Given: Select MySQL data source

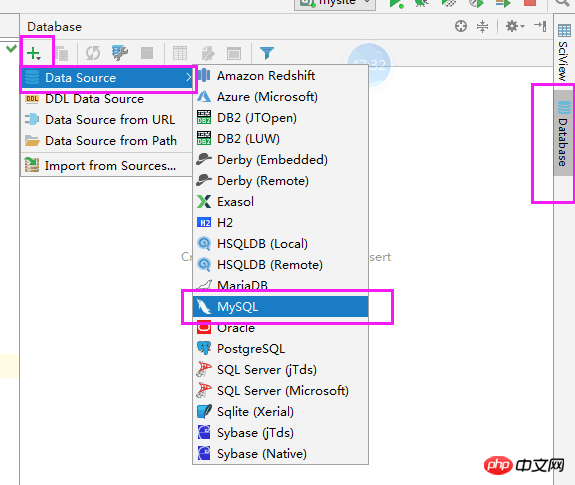Looking at the screenshot, I should coord(281,306).
